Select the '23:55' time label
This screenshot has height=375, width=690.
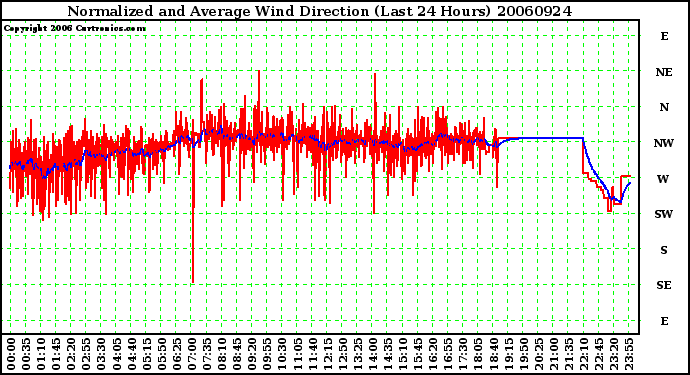click(628, 354)
